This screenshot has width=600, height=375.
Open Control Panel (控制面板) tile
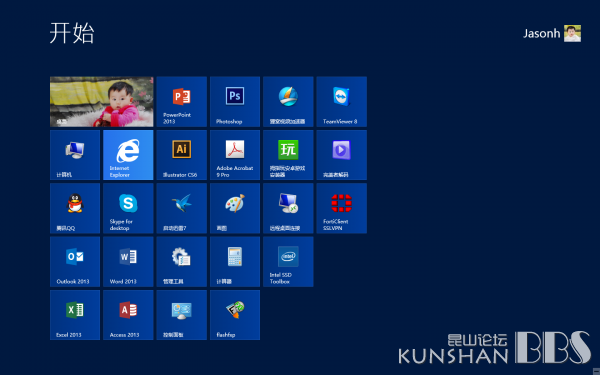coord(182,315)
